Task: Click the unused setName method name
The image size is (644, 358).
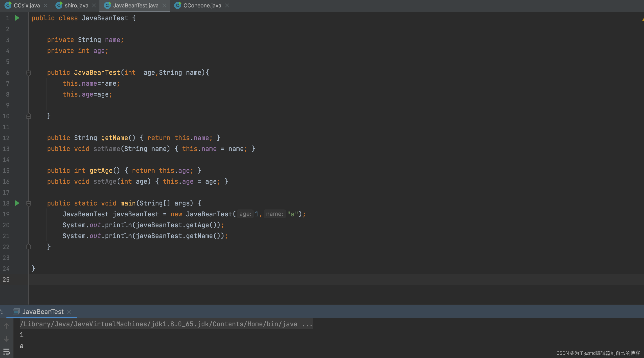Action: click(107, 149)
